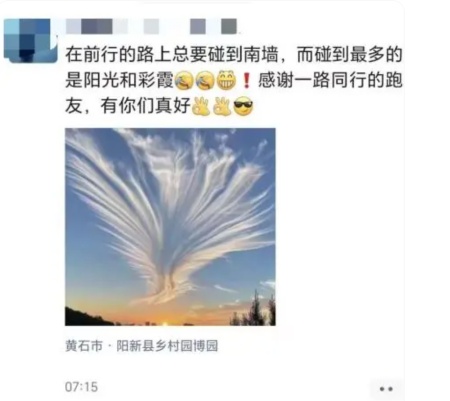The width and height of the screenshot is (450, 401).
Task: Tap the two-dot more options button
Action: (386, 389)
